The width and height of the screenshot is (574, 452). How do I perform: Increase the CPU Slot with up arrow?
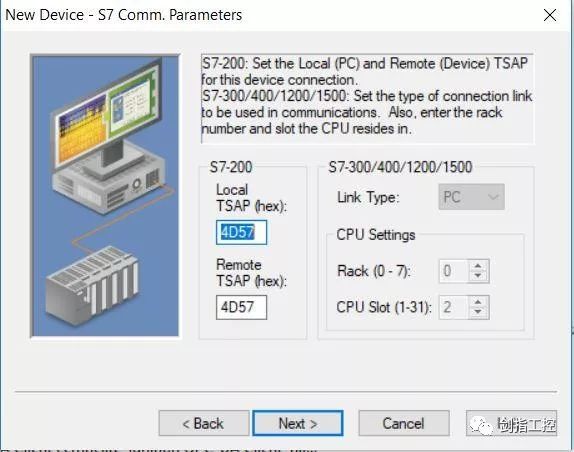[x=478, y=302]
